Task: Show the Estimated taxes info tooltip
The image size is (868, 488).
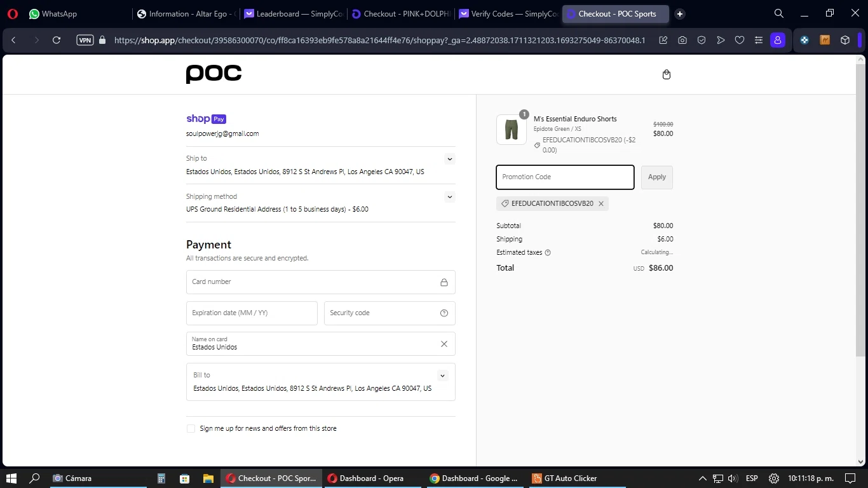Action: [548, 253]
